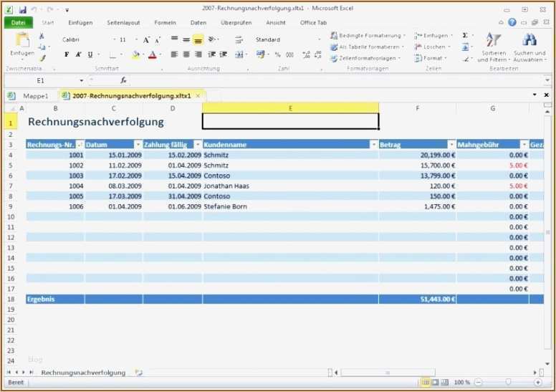
Task: Click the cut scissors icon
Action: pos(42,36)
